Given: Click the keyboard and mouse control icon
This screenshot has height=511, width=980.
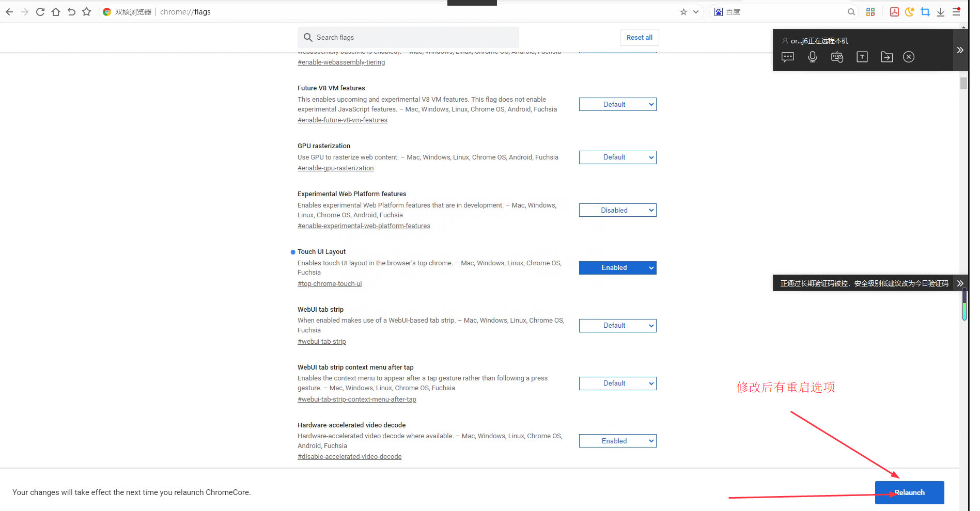Looking at the screenshot, I should [x=837, y=57].
